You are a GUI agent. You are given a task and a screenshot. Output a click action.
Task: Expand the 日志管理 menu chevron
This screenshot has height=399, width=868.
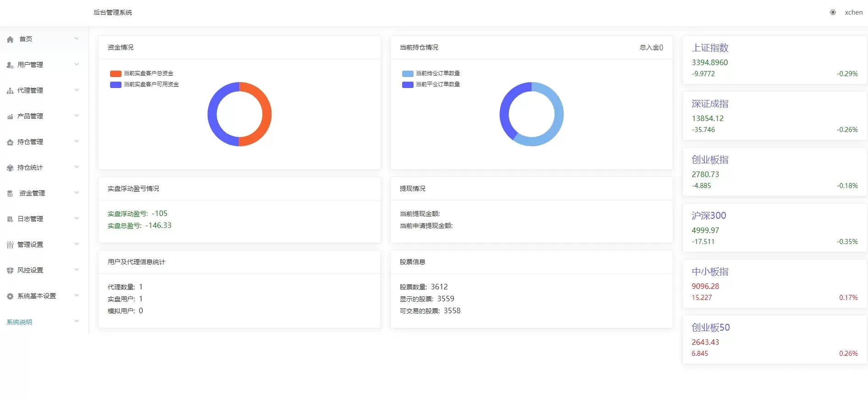tap(77, 218)
